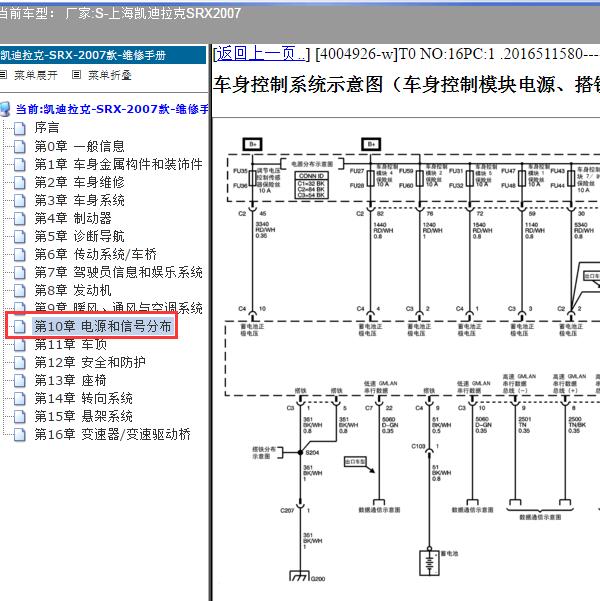This screenshot has height=601, width=600.
Task: Click the page icon beside 第10章
Action: 20,327
